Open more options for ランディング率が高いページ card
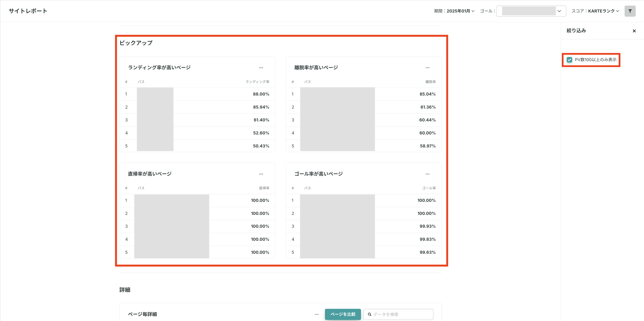Viewport: 644px width, 321px height. coord(261,68)
